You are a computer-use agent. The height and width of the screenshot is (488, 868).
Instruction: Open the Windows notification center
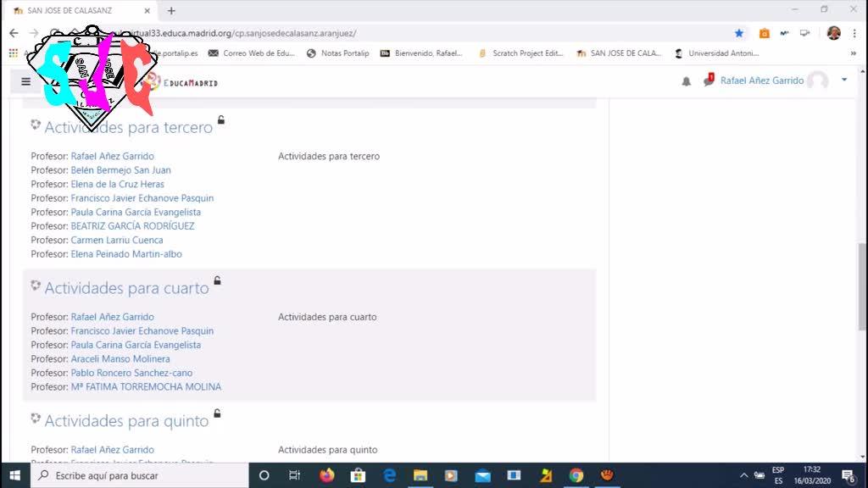848,475
